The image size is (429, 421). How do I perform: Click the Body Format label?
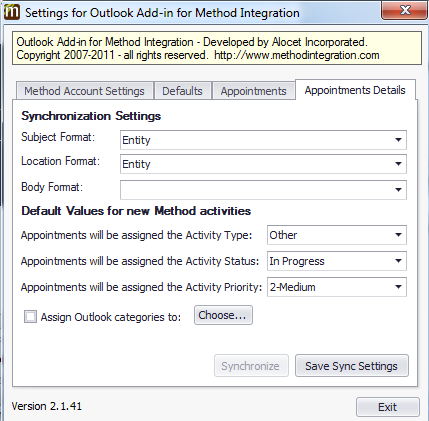click(x=52, y=187)
